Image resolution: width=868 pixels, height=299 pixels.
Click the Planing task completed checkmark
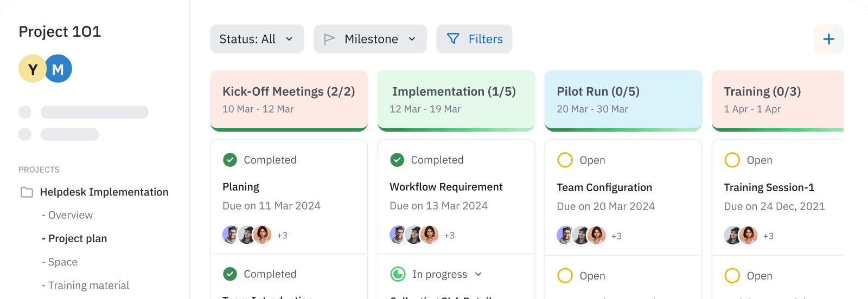pyautogui.click(x=230, y=160)
